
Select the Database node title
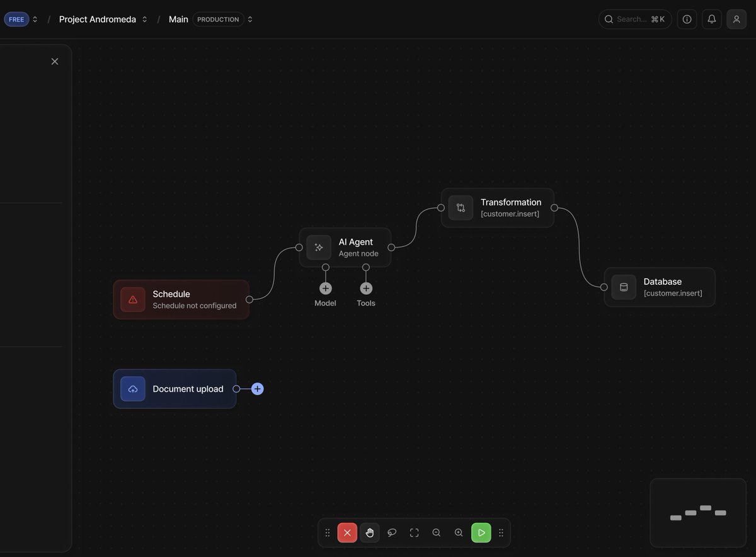[663, 282]
